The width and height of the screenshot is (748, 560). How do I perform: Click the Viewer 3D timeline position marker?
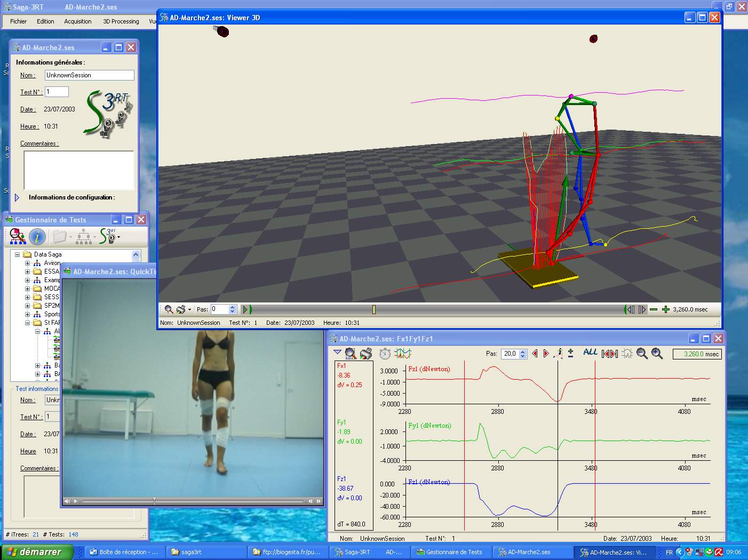374,309
